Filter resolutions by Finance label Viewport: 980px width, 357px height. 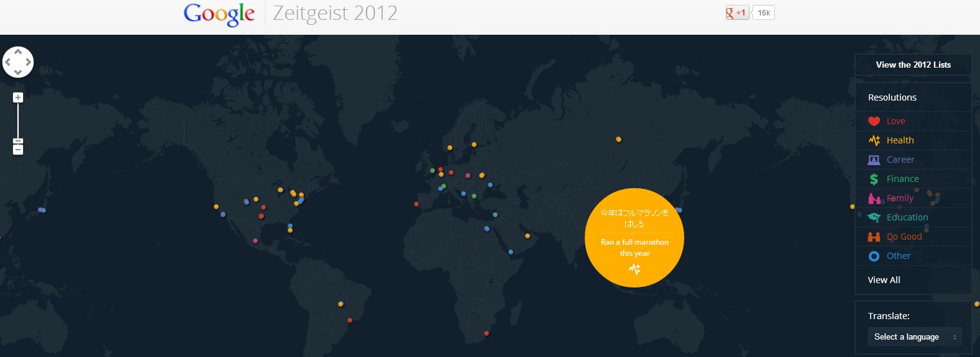[902, 179]
